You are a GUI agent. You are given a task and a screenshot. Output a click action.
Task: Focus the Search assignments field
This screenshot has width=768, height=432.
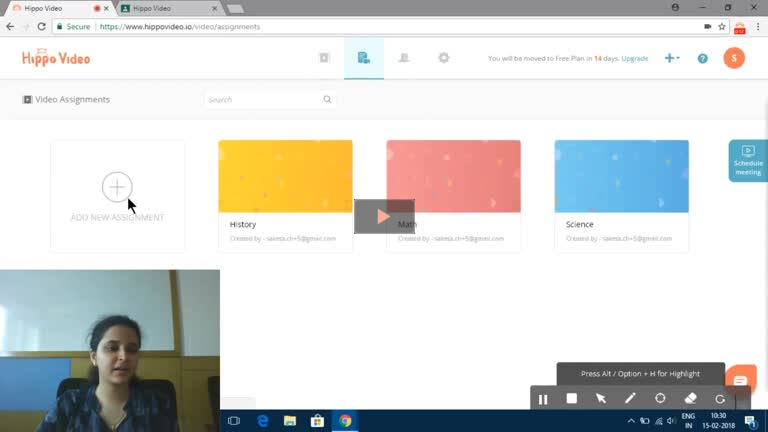click(x=270, y=99)
